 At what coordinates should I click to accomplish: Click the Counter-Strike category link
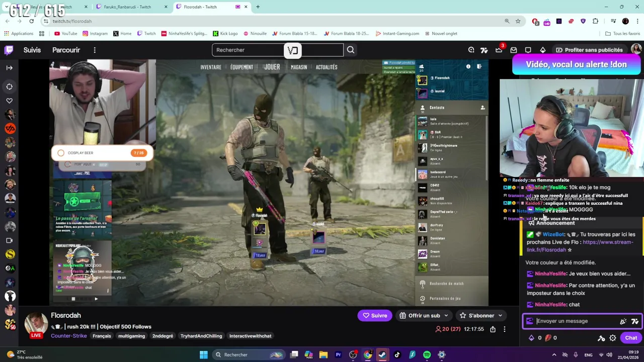point(69,336)
